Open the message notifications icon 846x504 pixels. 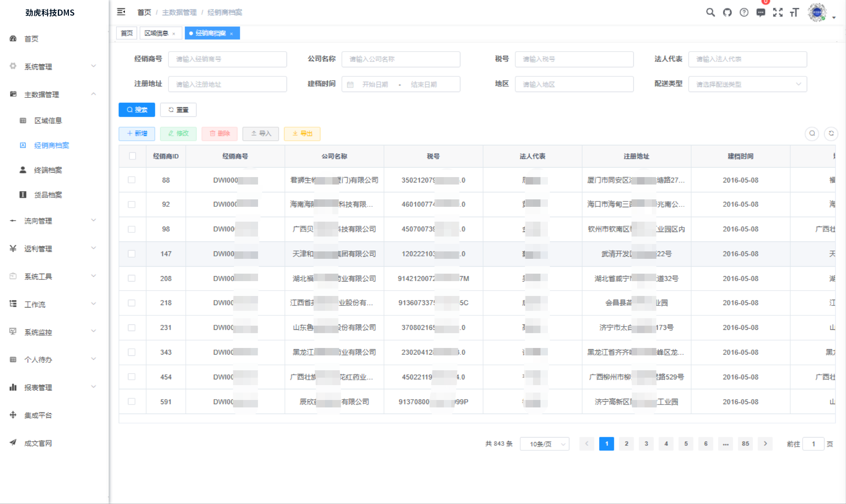click(761, 12)
